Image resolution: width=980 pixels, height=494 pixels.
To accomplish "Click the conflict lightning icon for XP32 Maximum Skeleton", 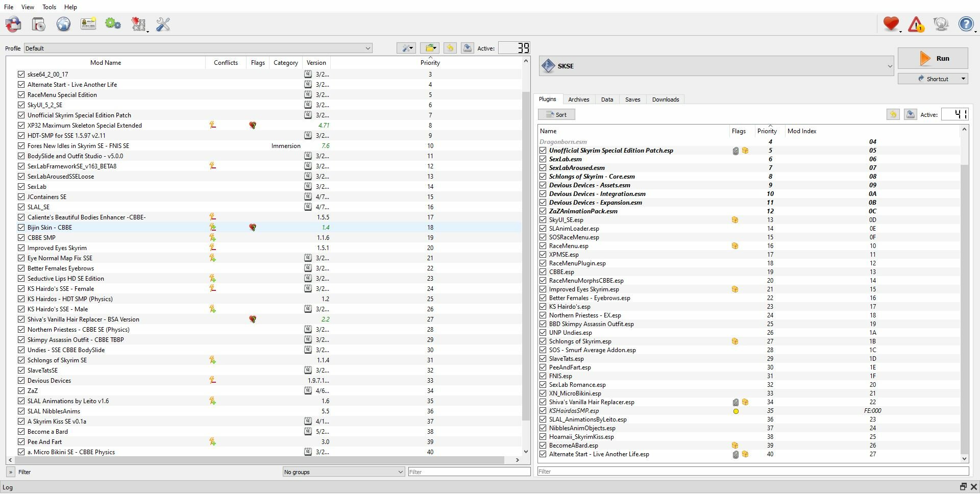I will [213, 125].
